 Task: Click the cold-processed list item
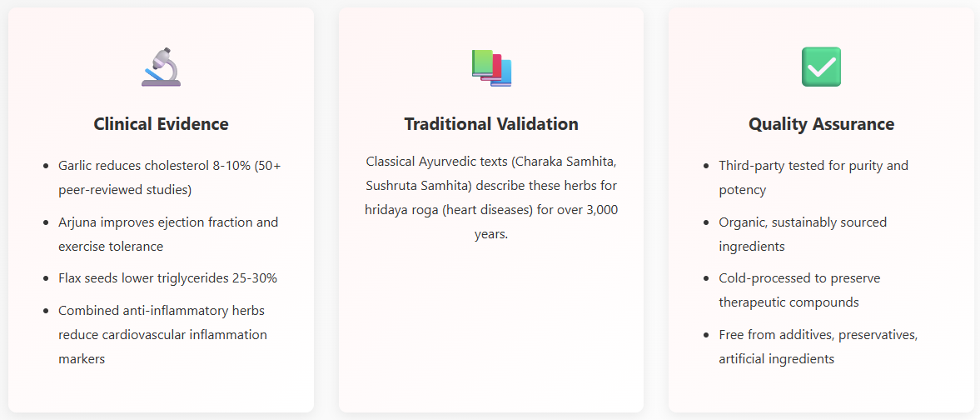[x=799, y=278]
